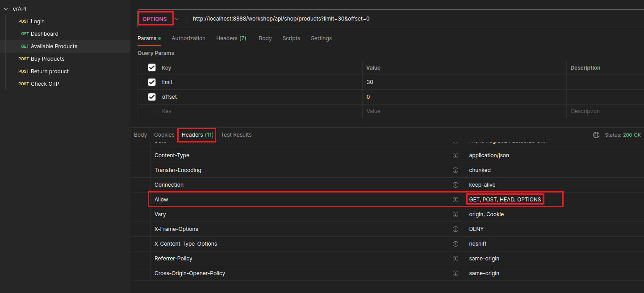Click the info icon for Allow header
Viewport: 644px width, 293px height.
click(456, 200)
